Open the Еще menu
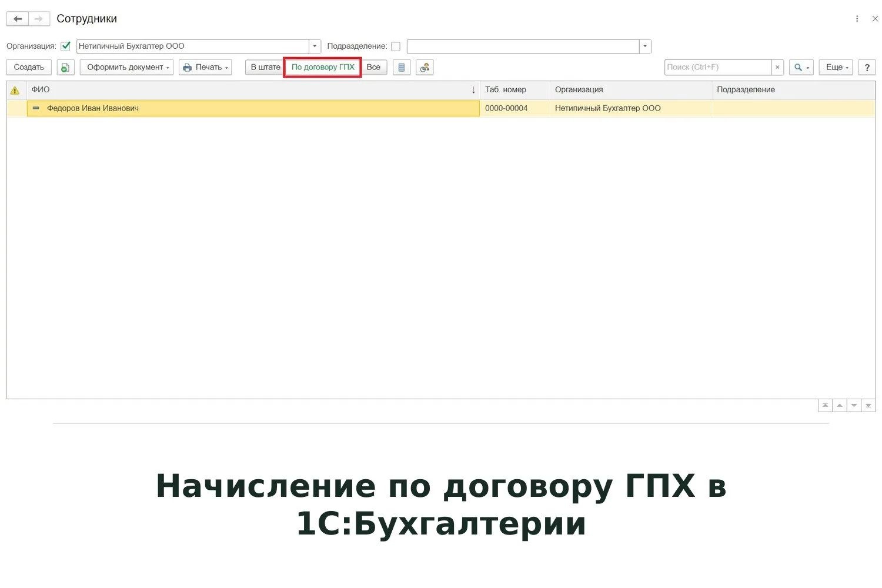The width and height of the screenshot is (882, 588). [x=836, y=68]
